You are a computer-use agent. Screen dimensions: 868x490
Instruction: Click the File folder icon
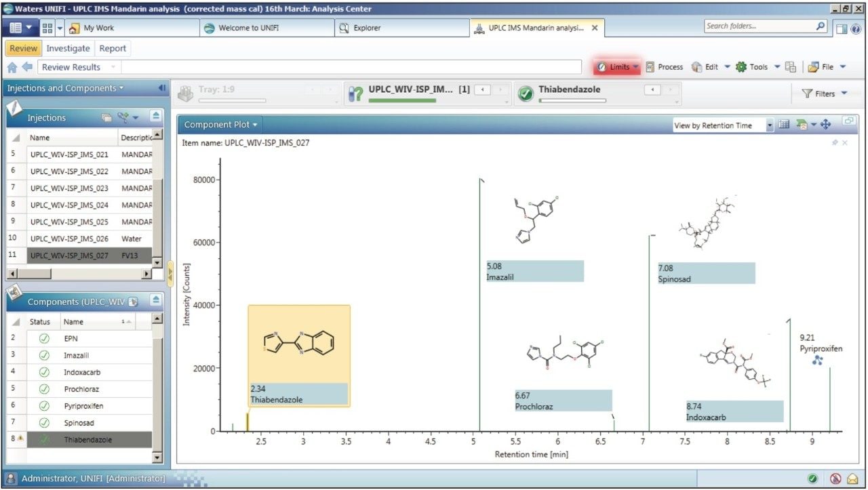pyautogui.click(x=813, y=67)
